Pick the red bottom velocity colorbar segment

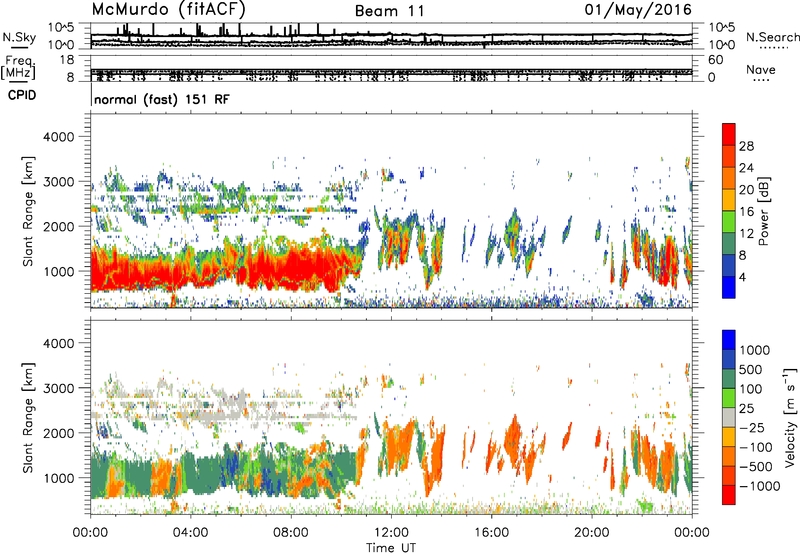tap(729, 495)
